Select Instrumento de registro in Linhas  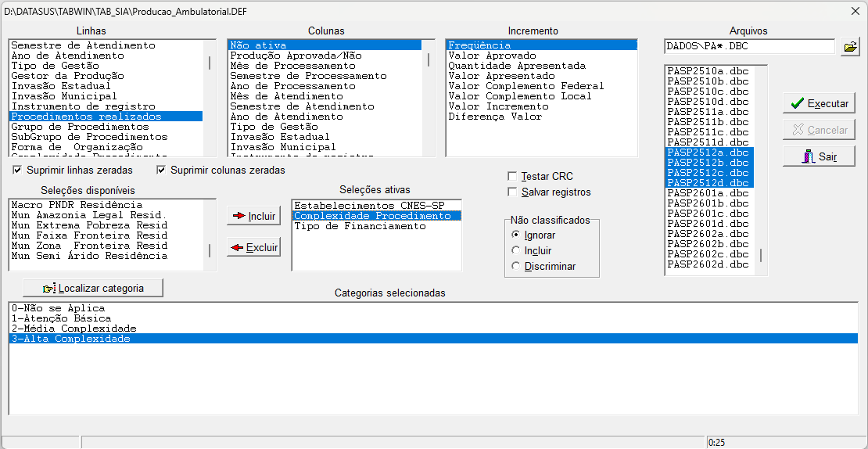tap(106, 106)
